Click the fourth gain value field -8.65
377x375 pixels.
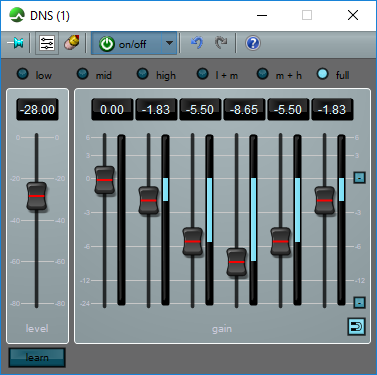[x=244, y=109]
